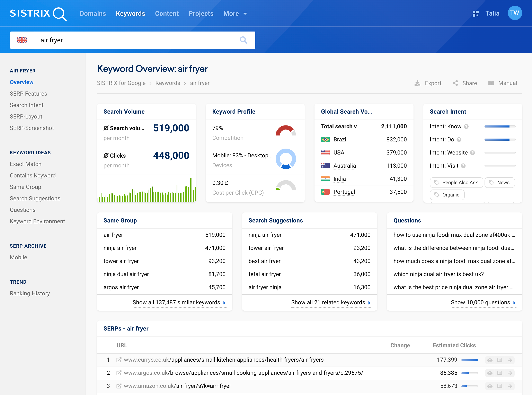The image size is (532, 395).
Task: Open the Projects menu
Action: point(201,14)
